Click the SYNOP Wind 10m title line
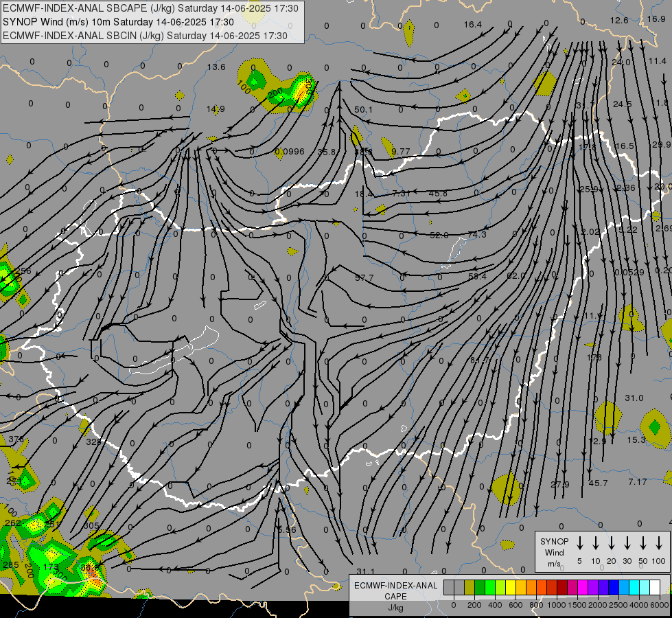Image resolution: width=672 pixels, height=618 pixels. (118, 22)
